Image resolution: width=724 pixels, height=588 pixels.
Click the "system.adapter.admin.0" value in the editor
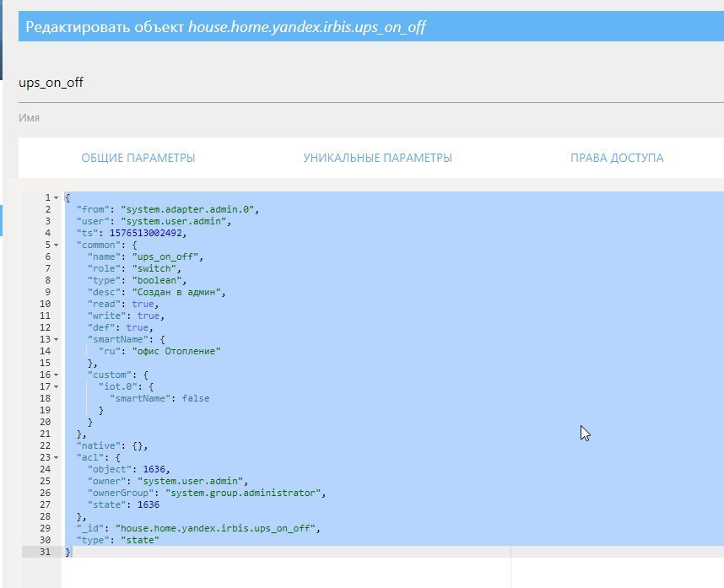(187, 209)
